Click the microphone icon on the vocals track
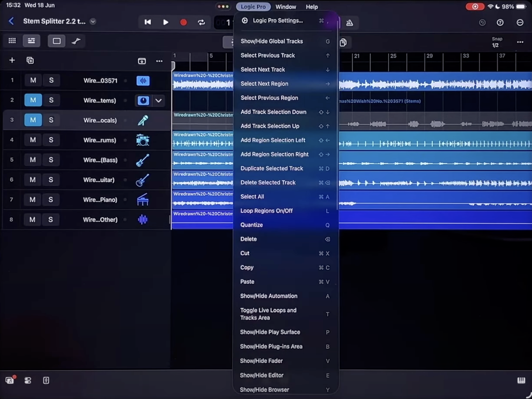 pos(143,120)
